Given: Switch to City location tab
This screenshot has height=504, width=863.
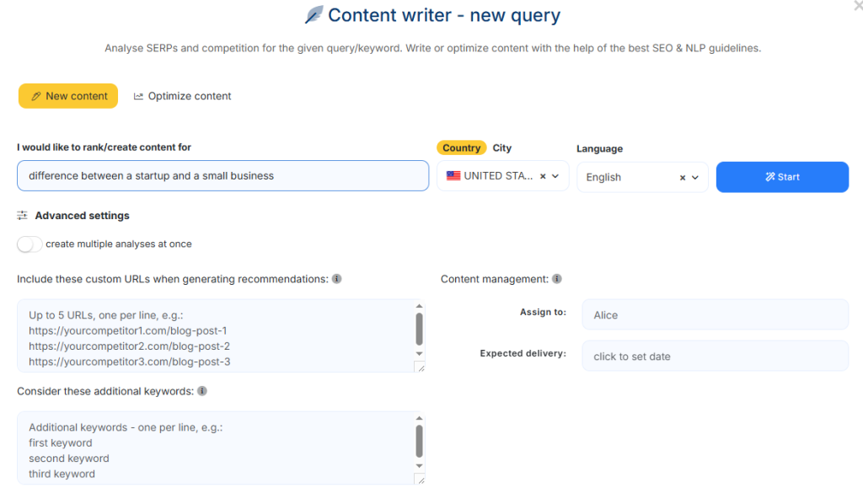Looking at the screenshot, I should pyautogui.click(x=502, y=147).
